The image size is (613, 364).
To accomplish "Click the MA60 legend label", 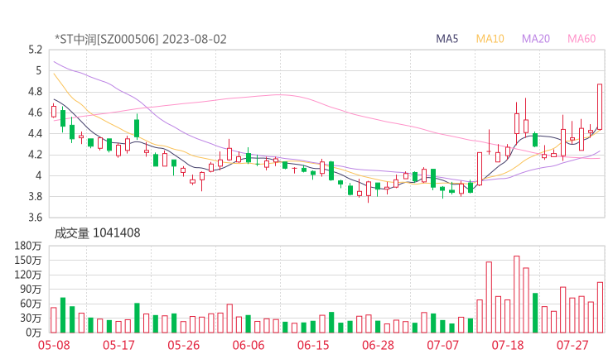I will (582, 39).
